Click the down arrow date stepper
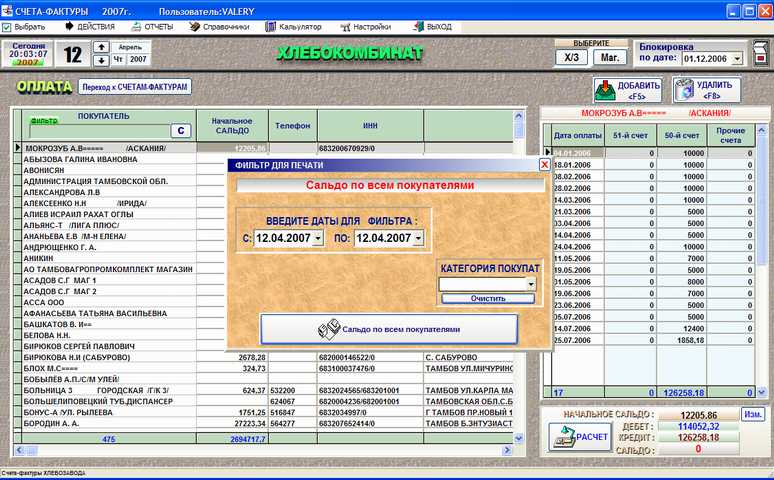774x480 pixels. pyautogui.click(x=101, y=61)
